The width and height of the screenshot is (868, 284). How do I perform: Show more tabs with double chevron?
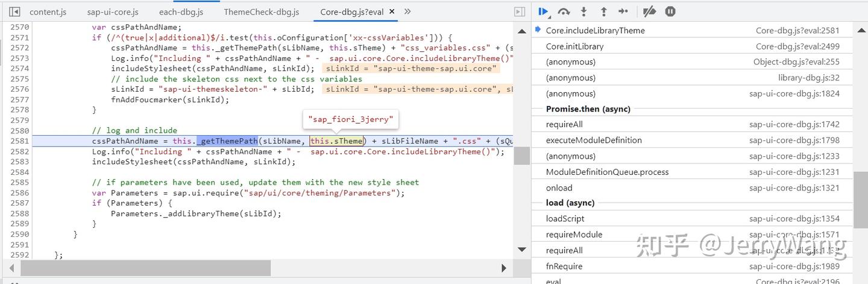point(407,11)
